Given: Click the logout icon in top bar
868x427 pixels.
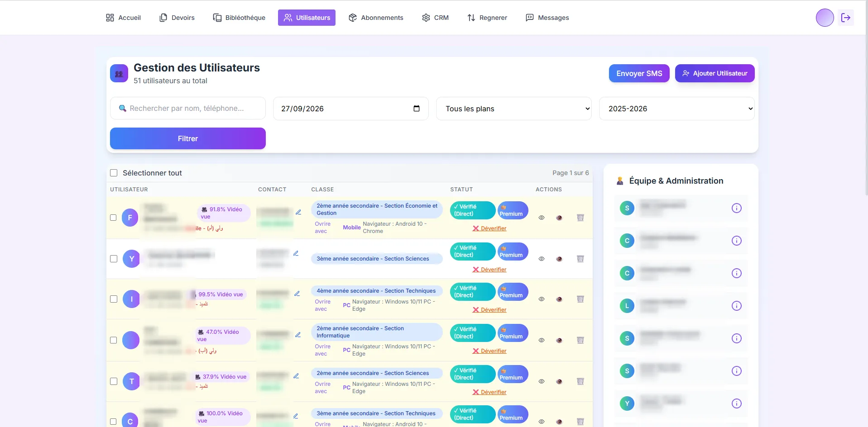Looking at the screenshot, I should 845,18.
